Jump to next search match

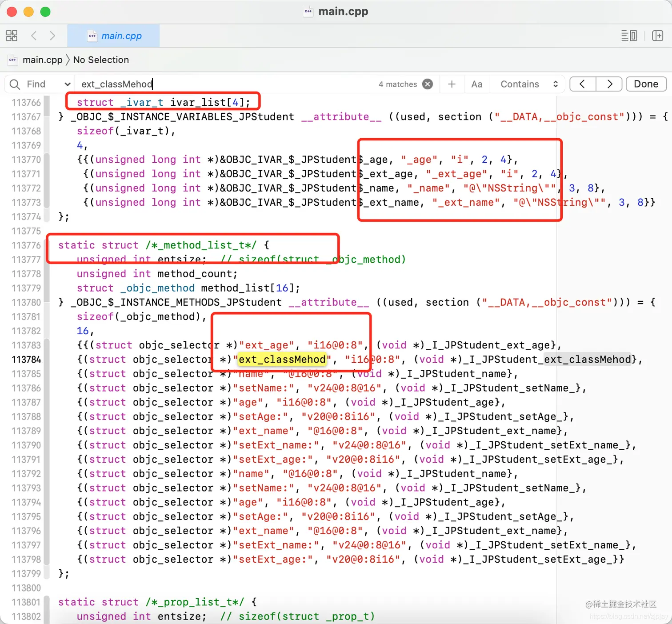tap(609, 84)
